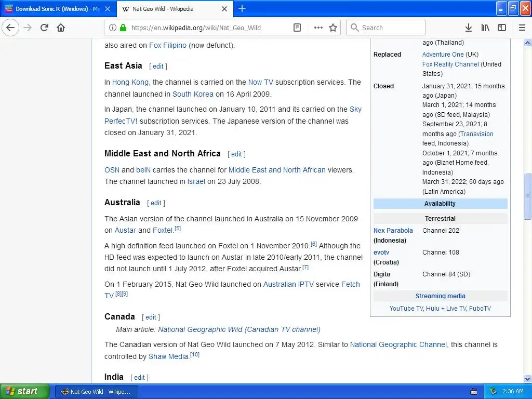Open Hulu + Live TV link

point(446,309)
